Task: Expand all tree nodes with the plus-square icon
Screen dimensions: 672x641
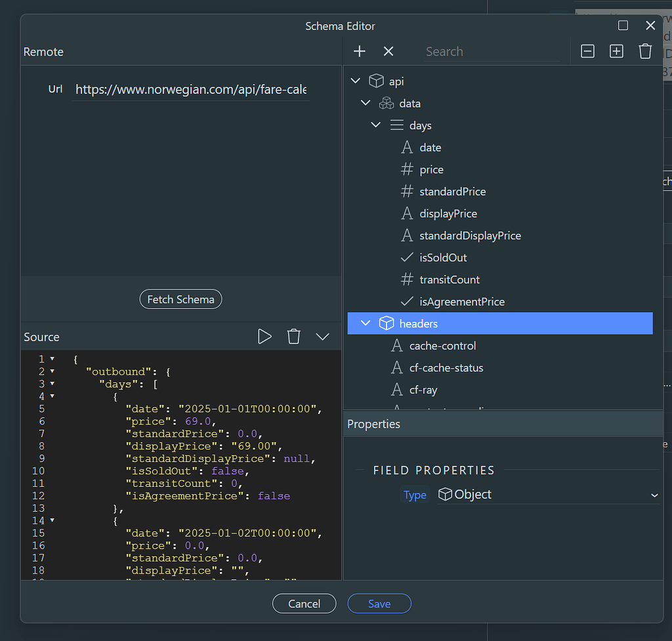Action: (616, 51)
